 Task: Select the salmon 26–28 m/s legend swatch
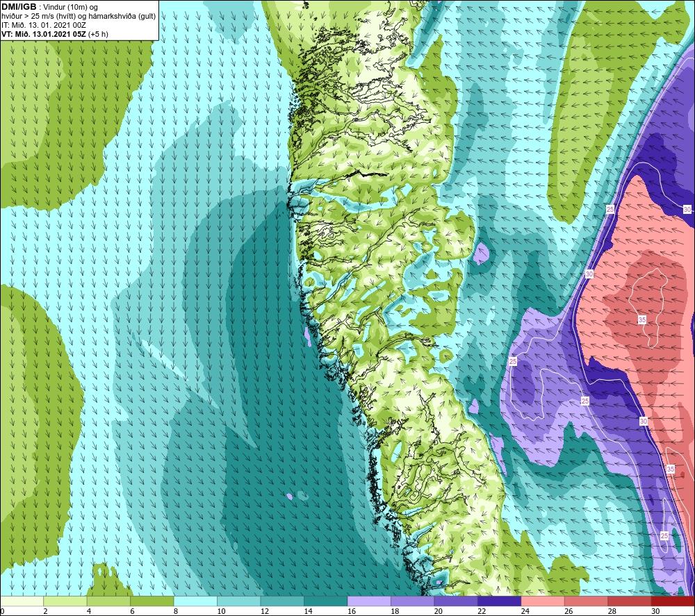[x=587, y=601]
